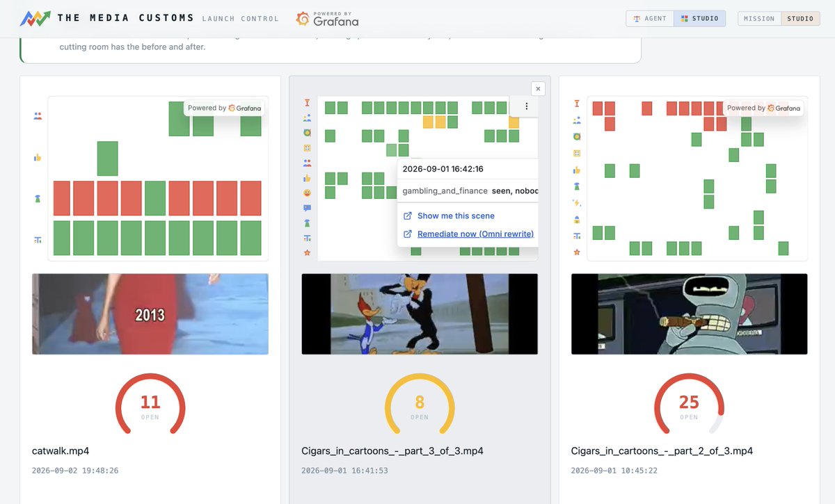The image size is (835, 504).
Task: Click the lightning bolt icon in Cigars part 2
Action: [x=576, y=203]
